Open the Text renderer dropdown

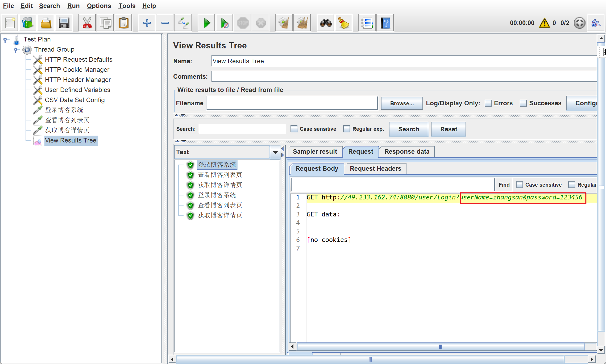pyautogui.click(x=275, y=152)
